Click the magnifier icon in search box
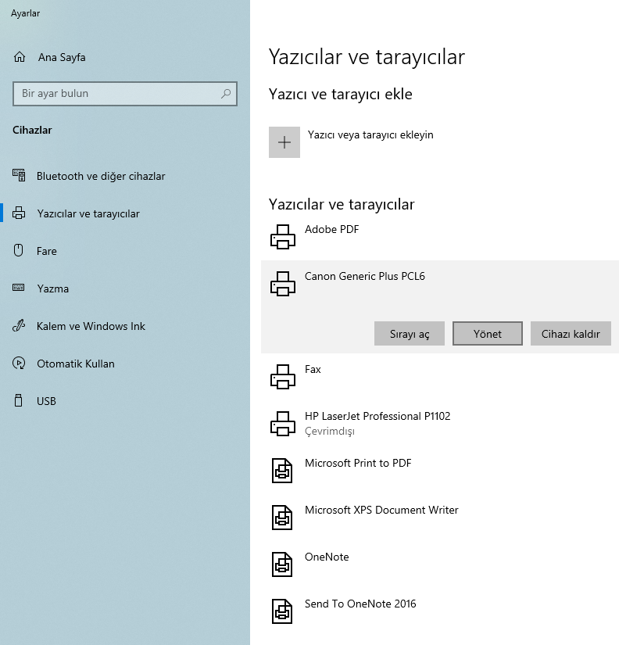 (x=225, y=93)
